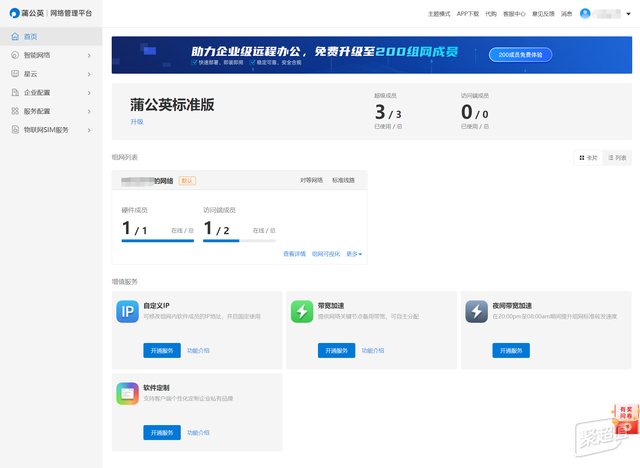Click the 有奖问卷 floating gift icon
The width and height of the screenshot is (640, 468).
626,418
